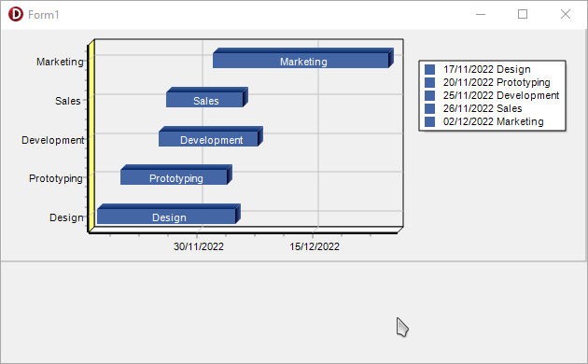Click the 30/11/2022 date axis label
The height and width of the screenshot is (364, 588).
pos(199,246)
